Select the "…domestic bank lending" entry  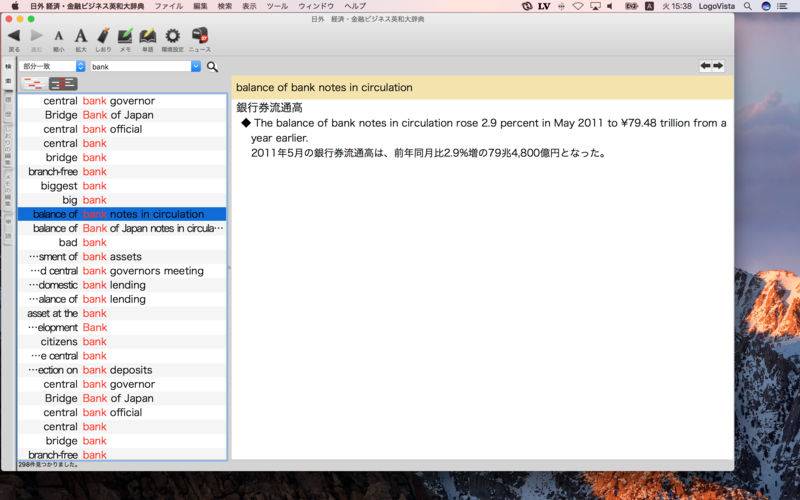122,285
